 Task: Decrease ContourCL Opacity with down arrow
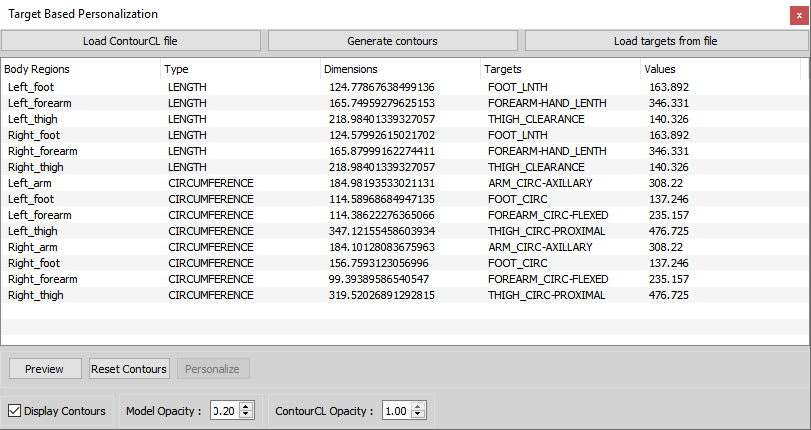click(x=418, y=415)
